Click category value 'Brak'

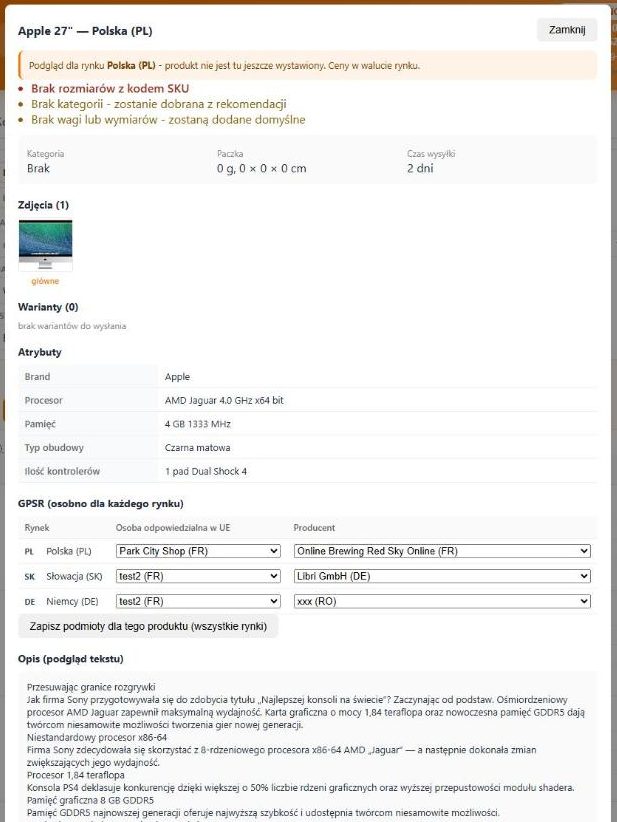38,168
